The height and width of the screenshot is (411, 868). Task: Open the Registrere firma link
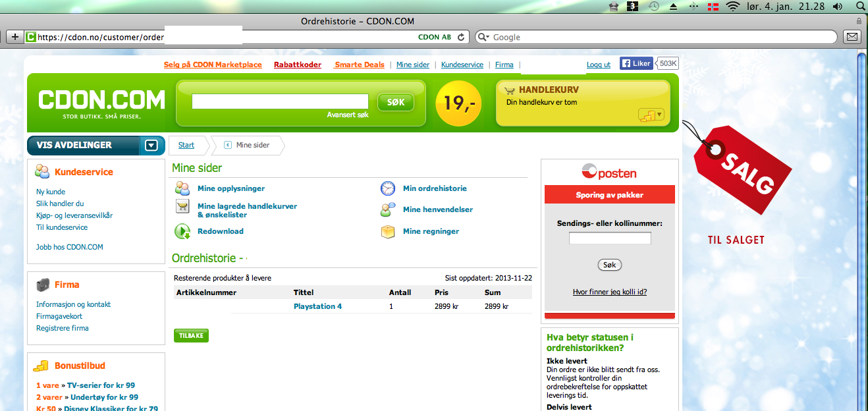[63, 328]
